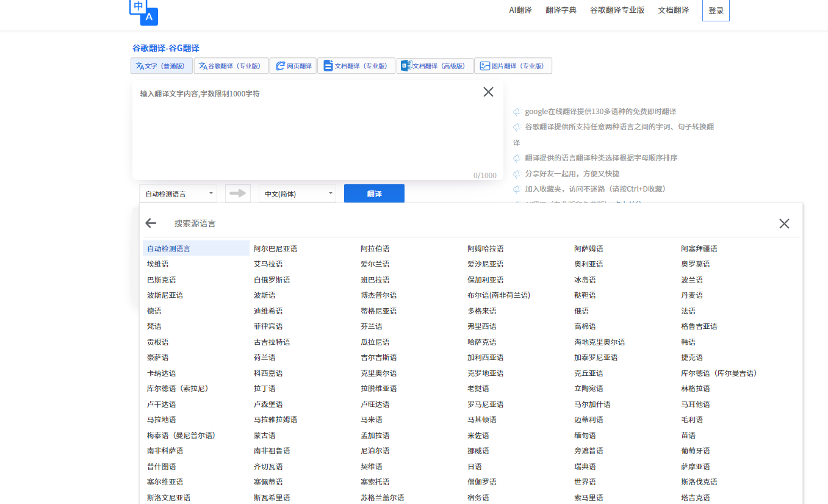This screenshot has height=504, width=828.
Task: Expand the 中文(简体) target language dropdown
Action: [x=297, y=194]
